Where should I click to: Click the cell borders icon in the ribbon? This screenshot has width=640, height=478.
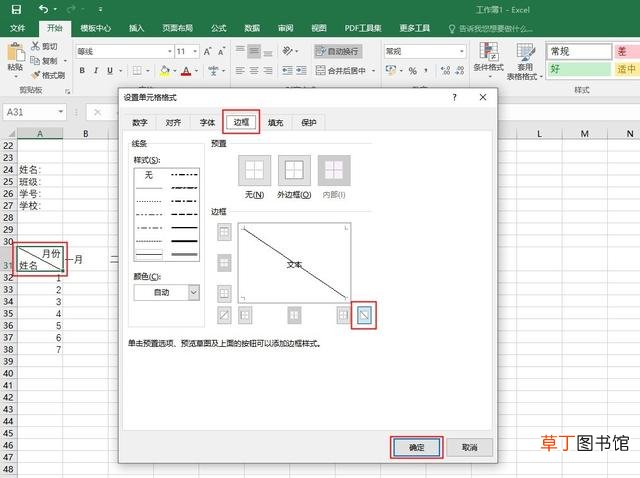137,70
